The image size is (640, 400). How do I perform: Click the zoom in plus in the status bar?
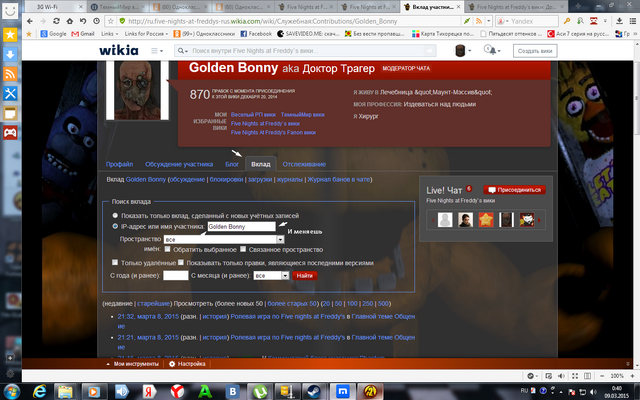[x=633, y=376]
